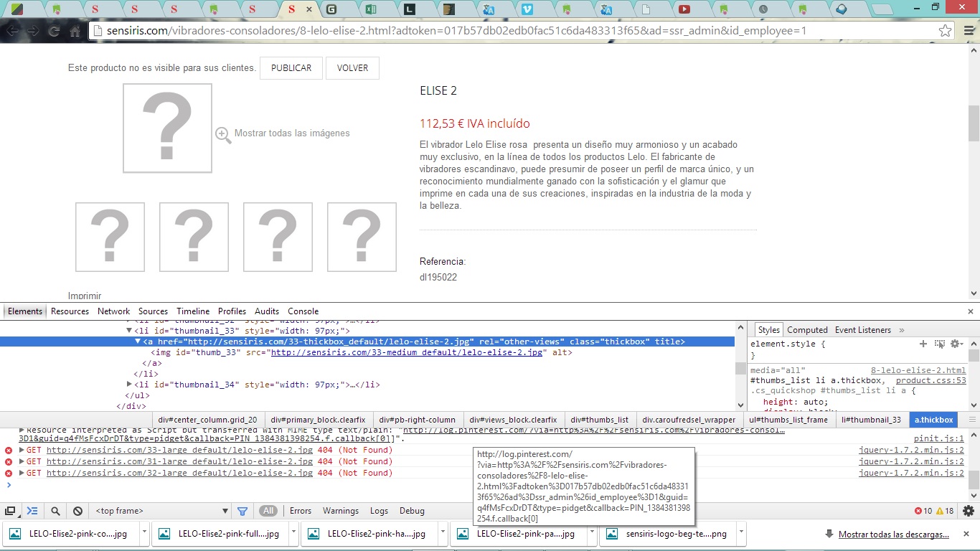Click the error icon for 33-large_default request
Screen dimensions: 980x551
9,451
